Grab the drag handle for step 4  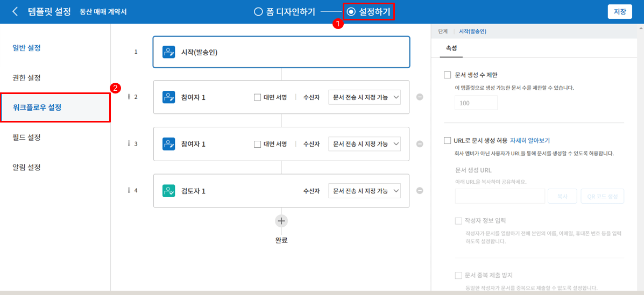129,190
